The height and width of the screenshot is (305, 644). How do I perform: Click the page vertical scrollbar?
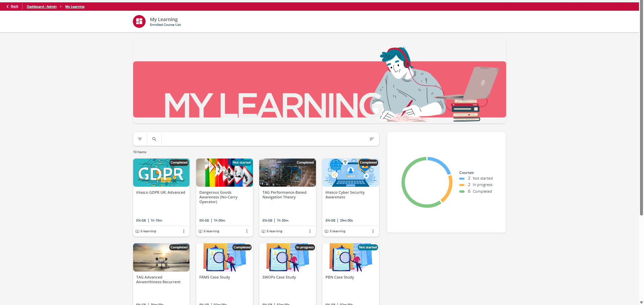(x=641, y=134)
